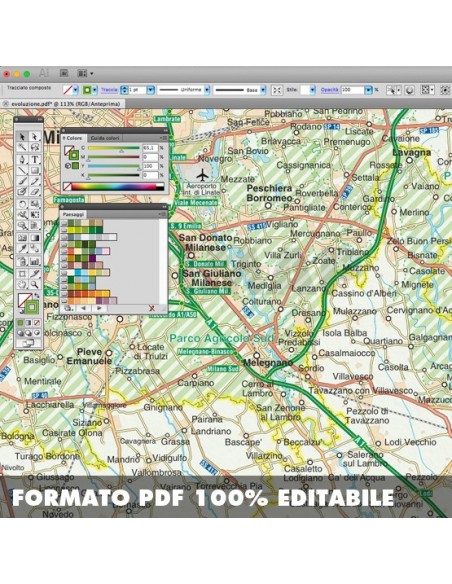Image resolution: width=452 pixels, height=584 pixels.
Task: Open the fill color dropdown in control bar
Action: (76, 90)
